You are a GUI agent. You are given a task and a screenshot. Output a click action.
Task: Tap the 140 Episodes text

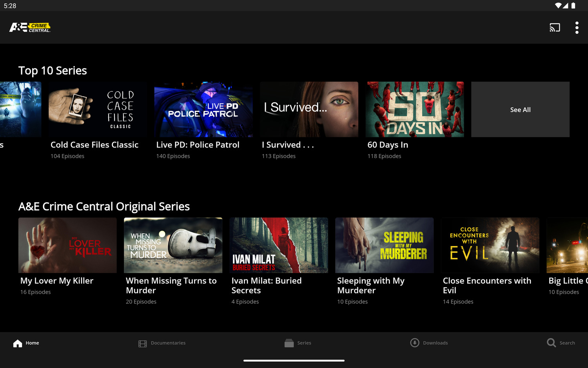coord(173,156)
